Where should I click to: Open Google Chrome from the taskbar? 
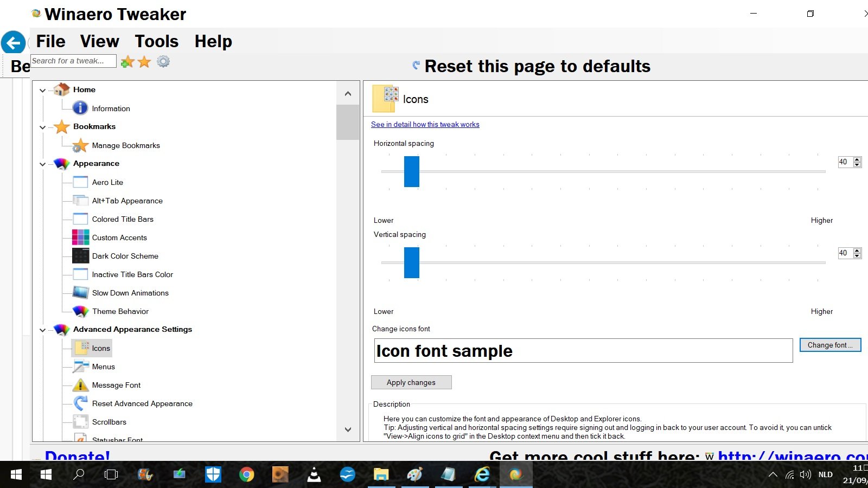(246, 475)
